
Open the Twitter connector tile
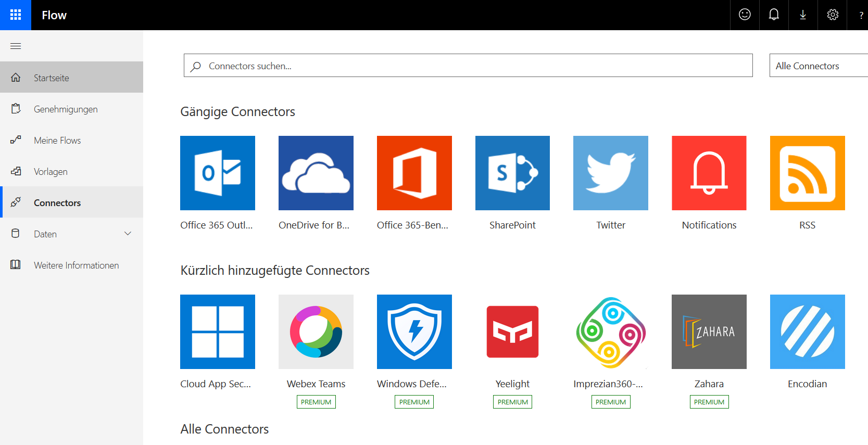click(x=611, y=173)
